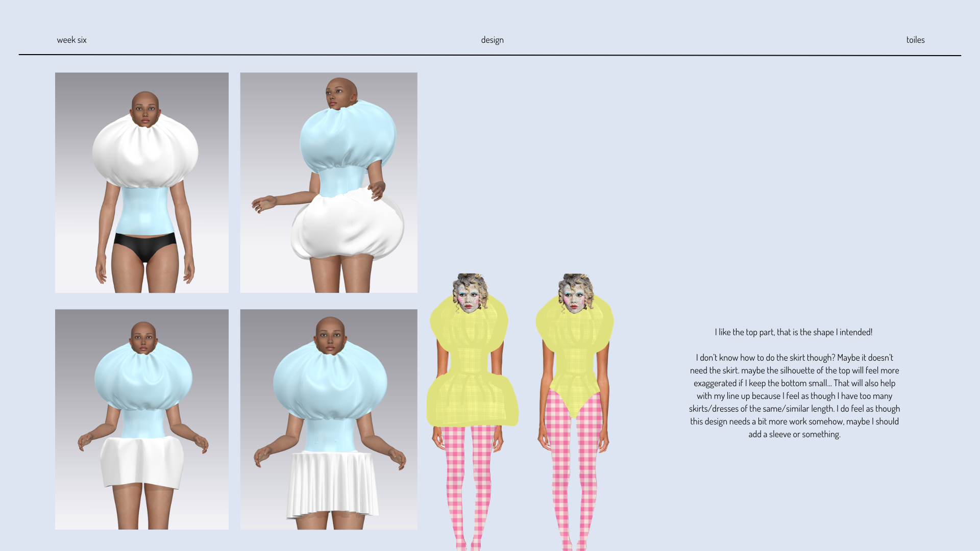Click the paragraph beginning 'I don't know how to do the skirt'
Screen dimensions: 980x551
pos(794,396)
